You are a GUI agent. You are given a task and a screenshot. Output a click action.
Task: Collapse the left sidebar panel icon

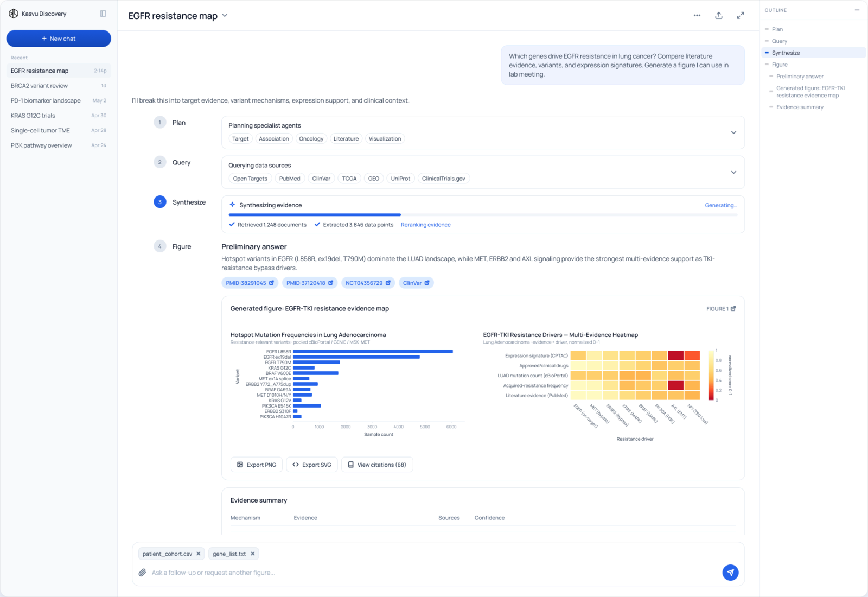click(103, 14)
